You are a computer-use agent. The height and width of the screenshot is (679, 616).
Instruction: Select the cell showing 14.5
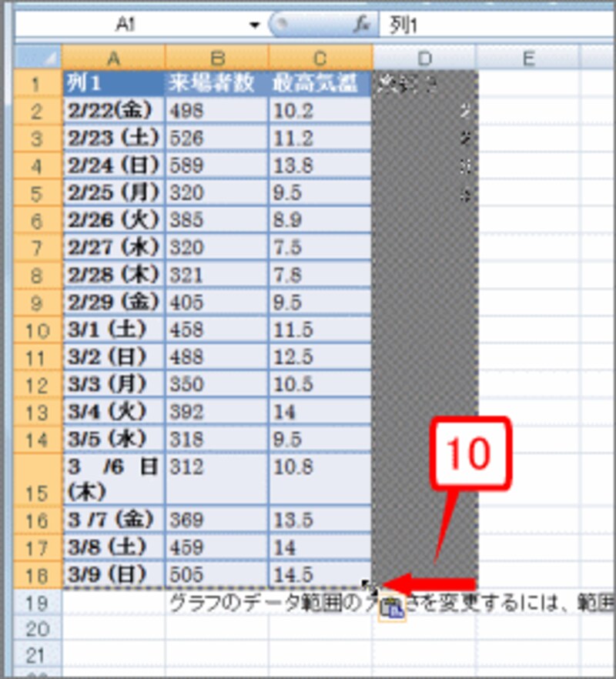308,574
